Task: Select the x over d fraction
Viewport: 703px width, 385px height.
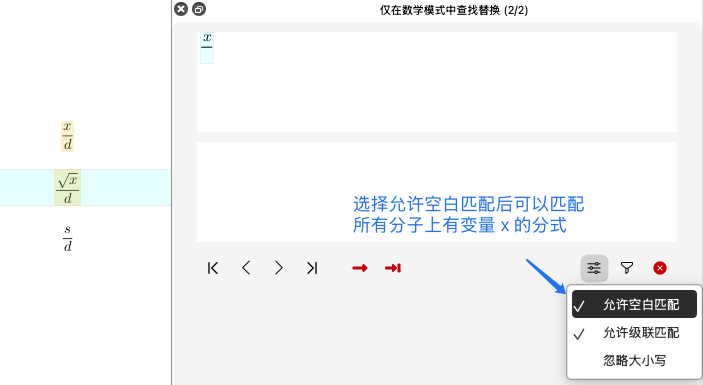Action: (x=67, y=136)
